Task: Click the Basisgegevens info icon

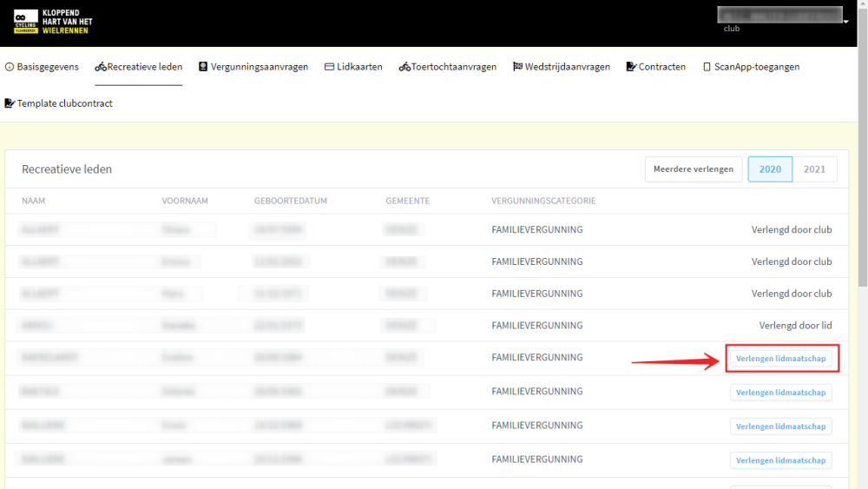Action: click(10, 67)
